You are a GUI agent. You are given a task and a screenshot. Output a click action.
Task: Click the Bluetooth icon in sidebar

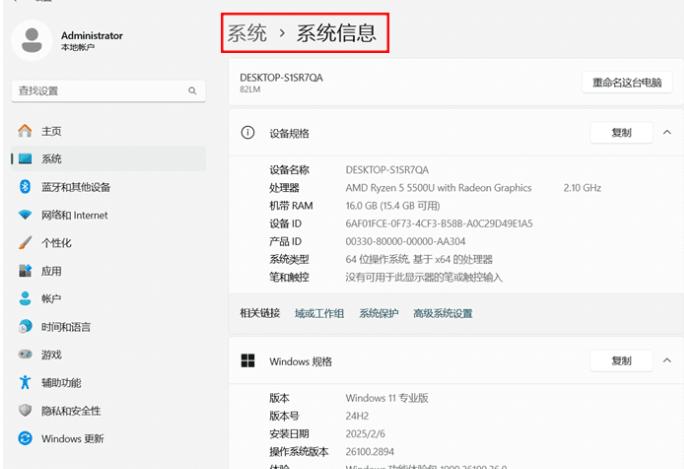[x=25, y=187]
